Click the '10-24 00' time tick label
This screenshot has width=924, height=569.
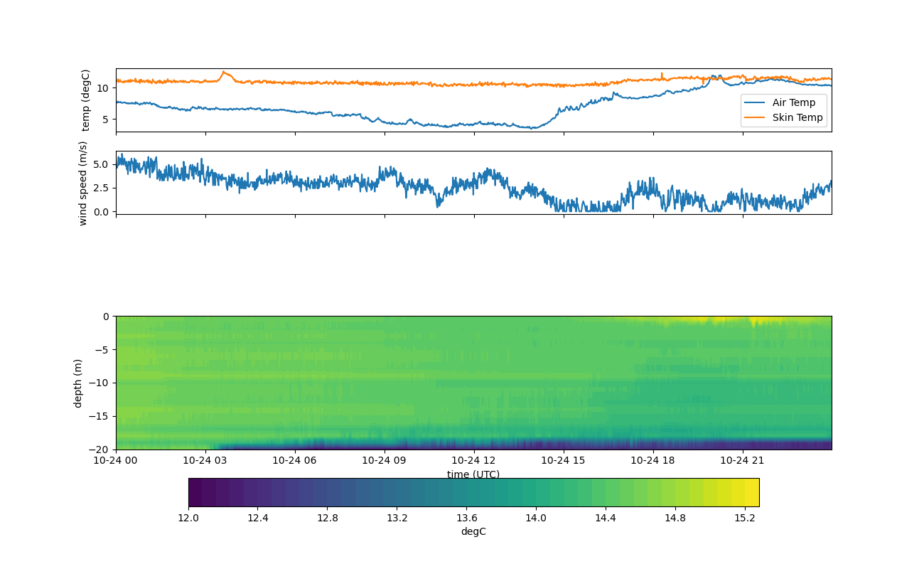click(116, 460)
